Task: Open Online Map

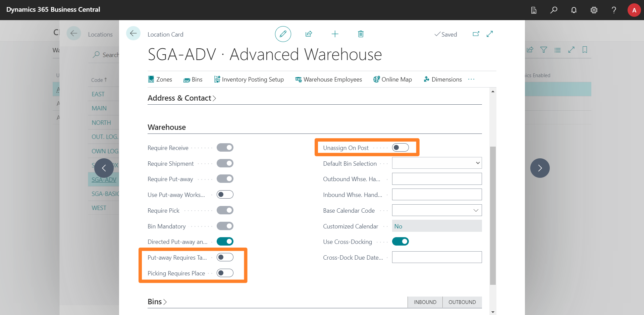Action: [392, 80]
